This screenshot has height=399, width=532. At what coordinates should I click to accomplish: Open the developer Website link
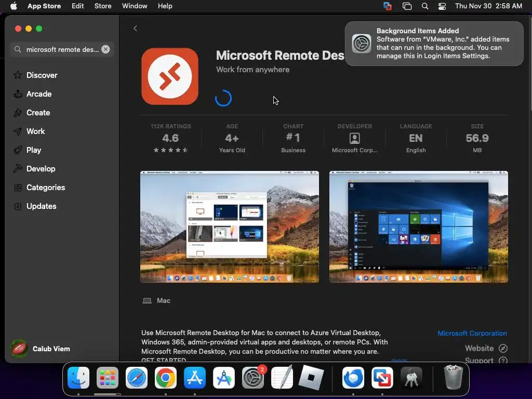pos(486,348)
